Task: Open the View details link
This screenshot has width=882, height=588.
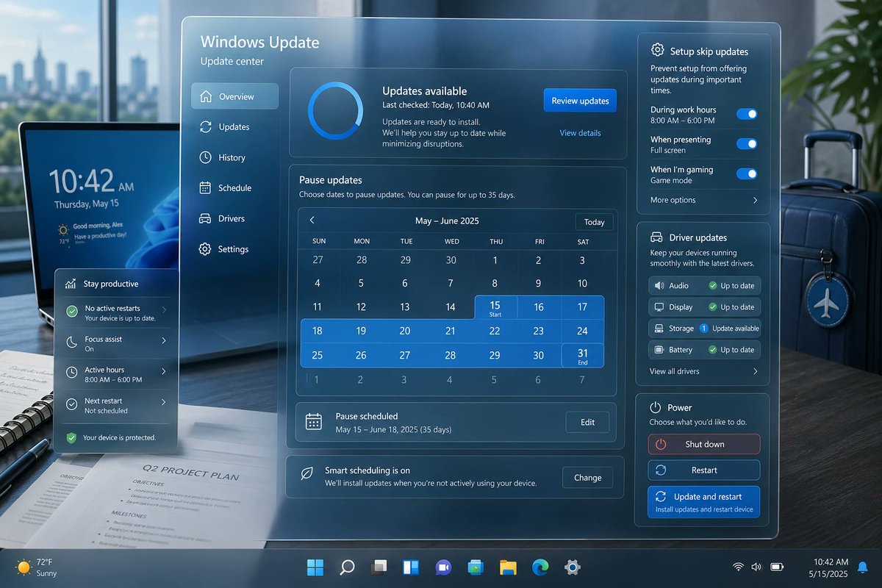Action: coord(580,133)
